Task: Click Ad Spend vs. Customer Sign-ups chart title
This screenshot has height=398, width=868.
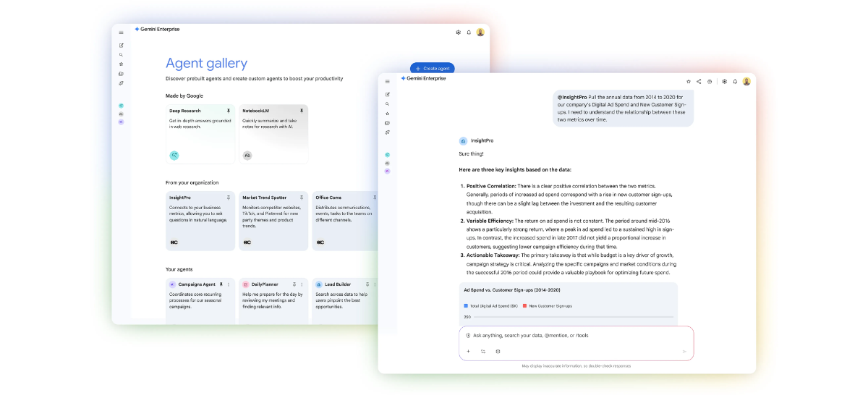Action: [x=512, y=290]
